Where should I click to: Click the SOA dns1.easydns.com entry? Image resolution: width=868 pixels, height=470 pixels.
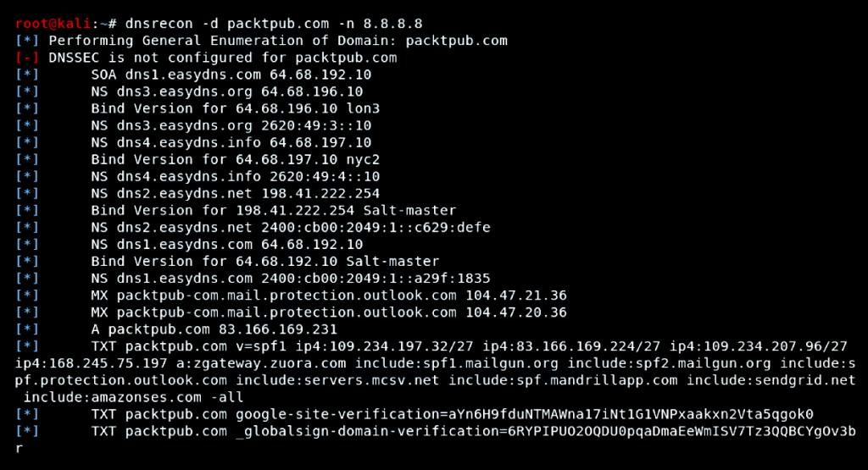pos(231,75)
